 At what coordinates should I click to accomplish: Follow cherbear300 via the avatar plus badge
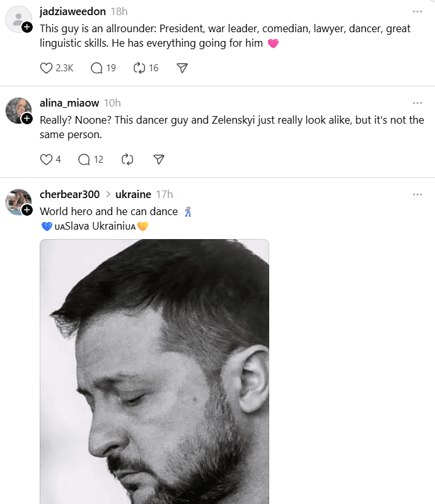pyautogui.click(x=27, y=209)
